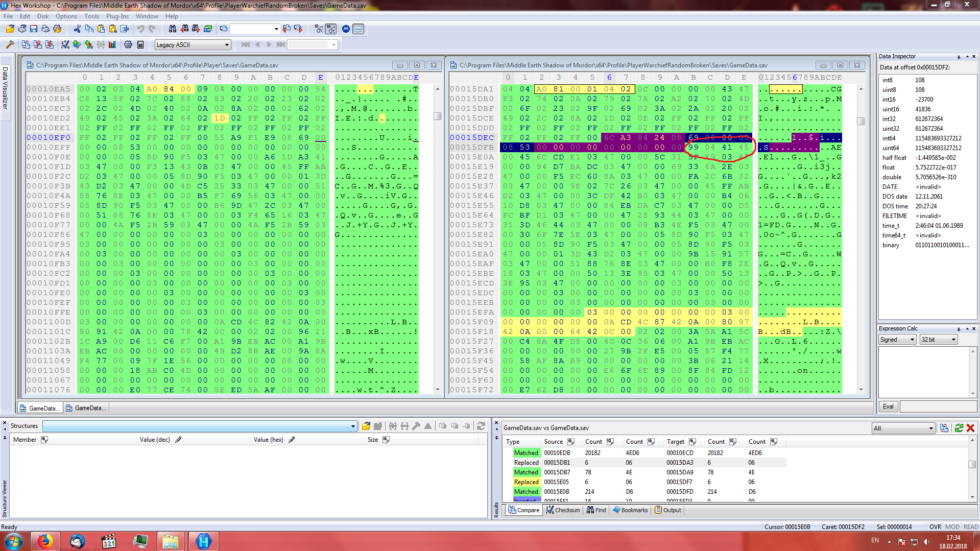
Task: Toggle number format on the Member column
Action: (x=44, y=440)
